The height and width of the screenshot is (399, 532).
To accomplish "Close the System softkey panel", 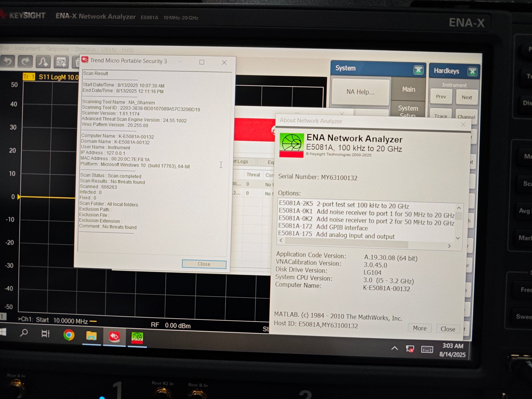I will point(418,70).
